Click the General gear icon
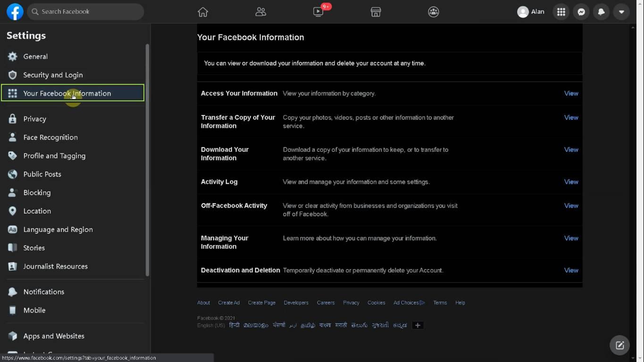 click(x=13, y=57)
